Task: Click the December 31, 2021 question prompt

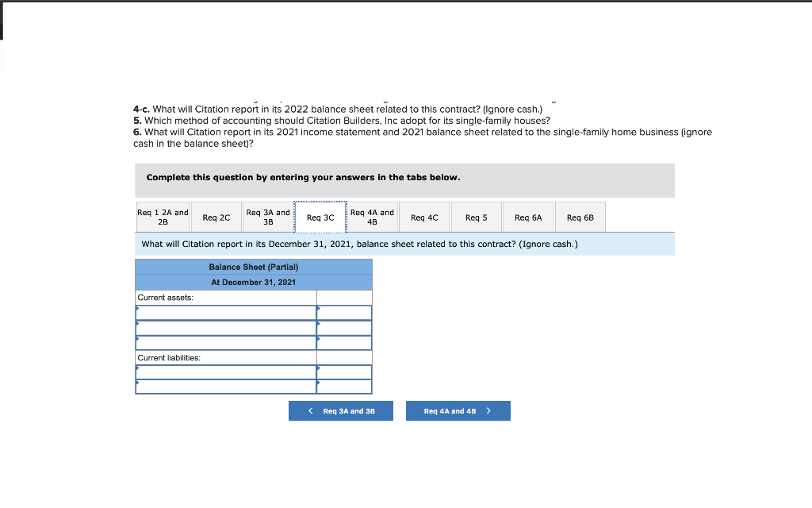Action: (359, 244)
